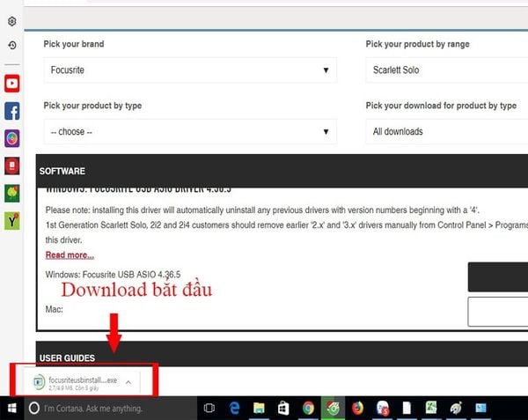Click the Cortana 'Ask me anything' search box
528x420 pixels.
coord(111,409)
